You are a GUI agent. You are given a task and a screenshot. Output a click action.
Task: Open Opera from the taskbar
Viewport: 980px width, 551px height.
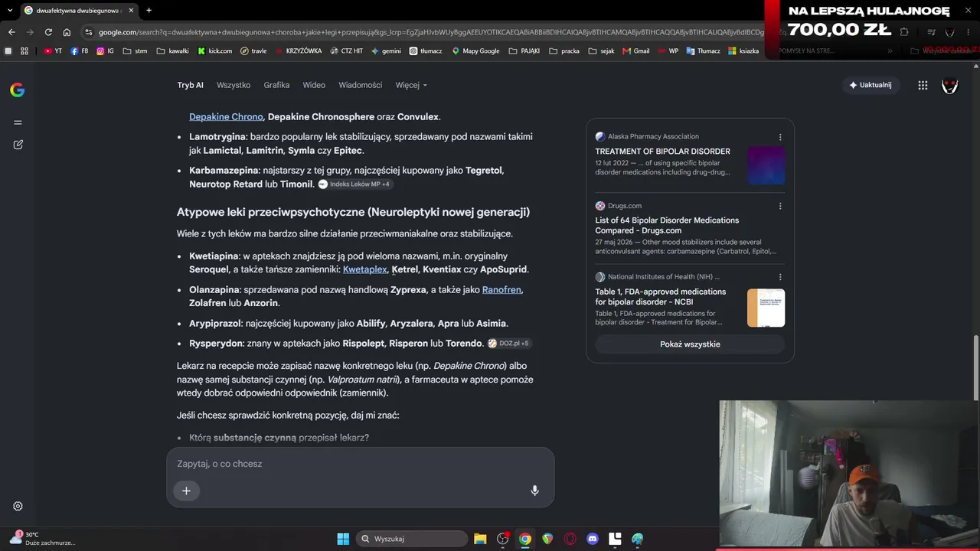tap(570, 539)
